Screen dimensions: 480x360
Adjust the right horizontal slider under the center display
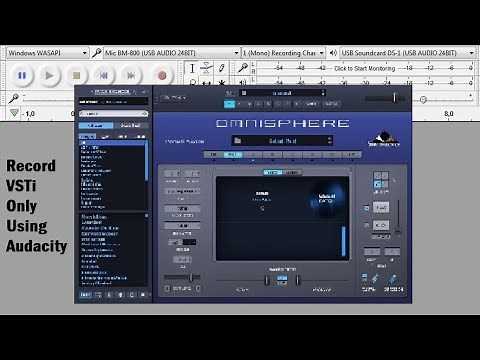322,280
